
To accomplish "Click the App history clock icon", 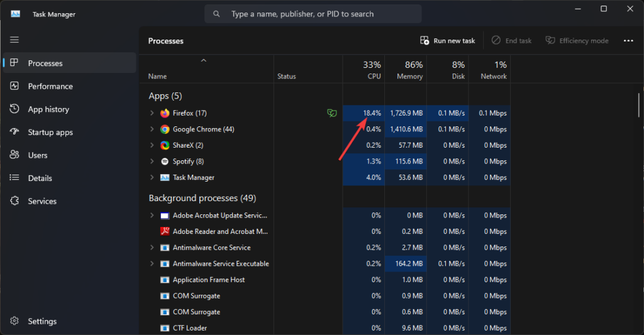I will point(14,109).
